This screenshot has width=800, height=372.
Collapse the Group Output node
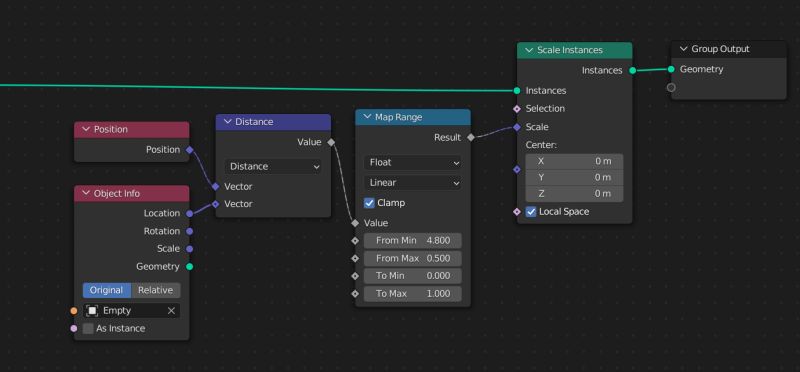pos(684,49)
